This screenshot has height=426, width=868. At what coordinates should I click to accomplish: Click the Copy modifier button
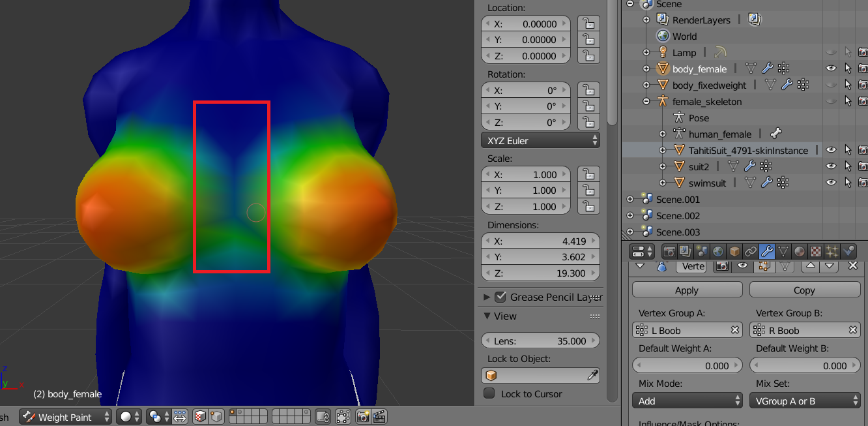pyautogui.click(x=805, y=290)
